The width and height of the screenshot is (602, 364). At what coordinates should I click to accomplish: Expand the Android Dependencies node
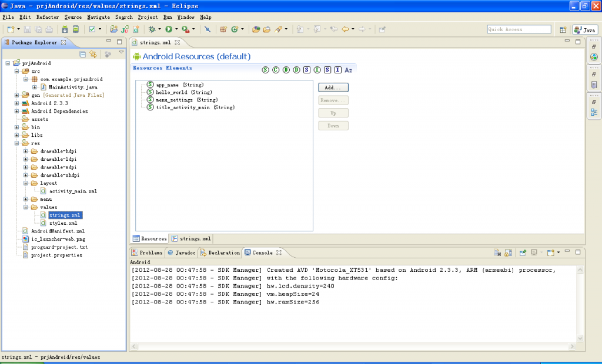(16, 111)
